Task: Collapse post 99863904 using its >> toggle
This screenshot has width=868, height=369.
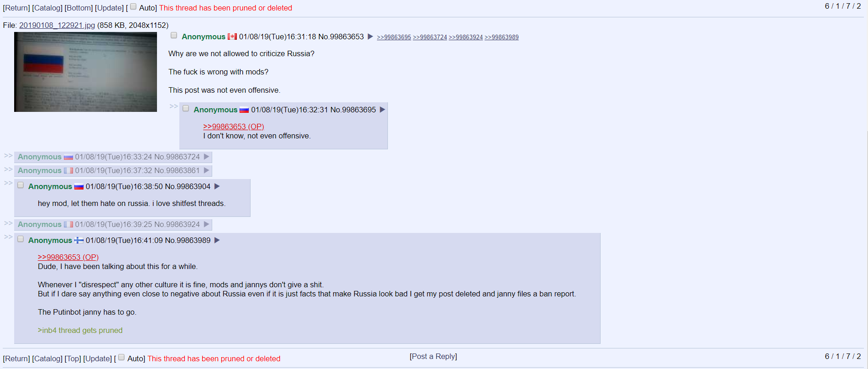Action: coord(8,183)
